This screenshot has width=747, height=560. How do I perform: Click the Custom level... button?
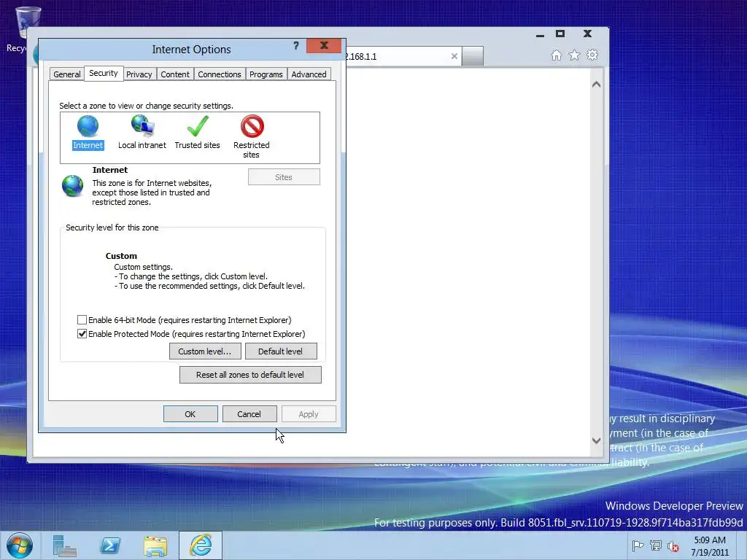[x=204, y=351]
